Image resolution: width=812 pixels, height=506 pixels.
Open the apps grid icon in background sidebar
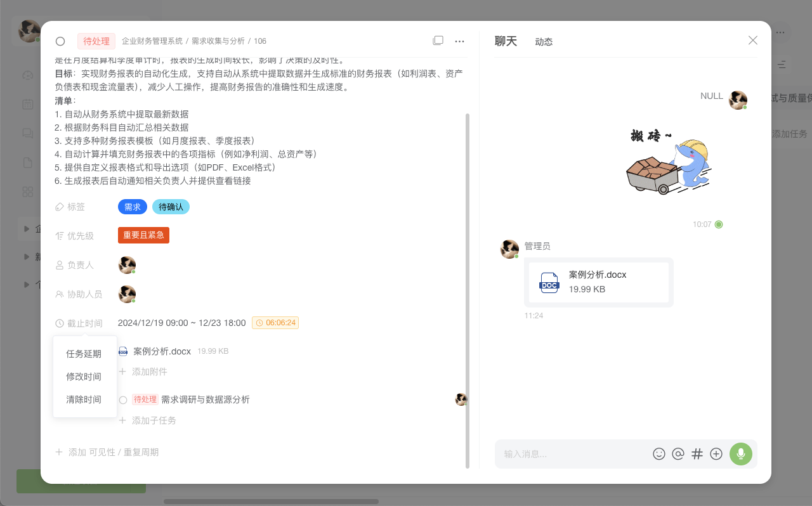pos(28,191)
